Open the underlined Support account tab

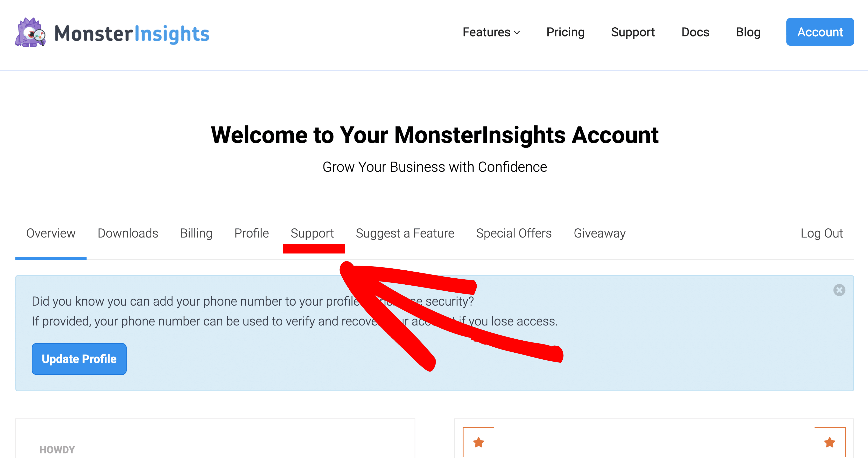[x=312, y=233]
